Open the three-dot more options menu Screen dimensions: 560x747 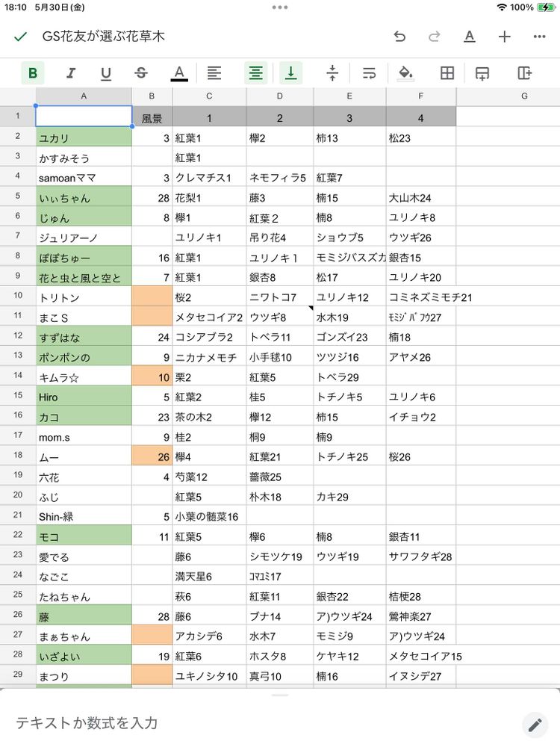(x=539, y=37)
